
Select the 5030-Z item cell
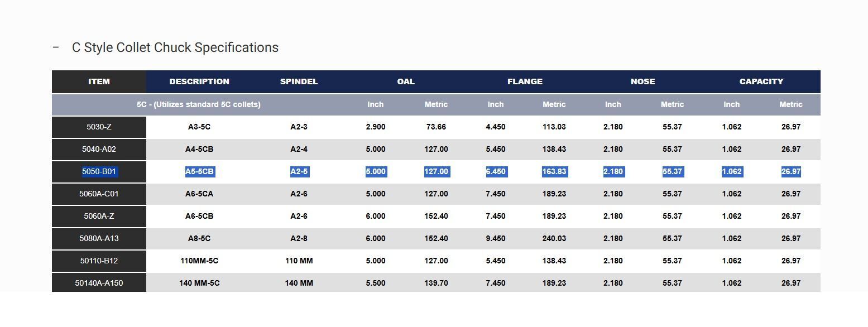(99, 127)
